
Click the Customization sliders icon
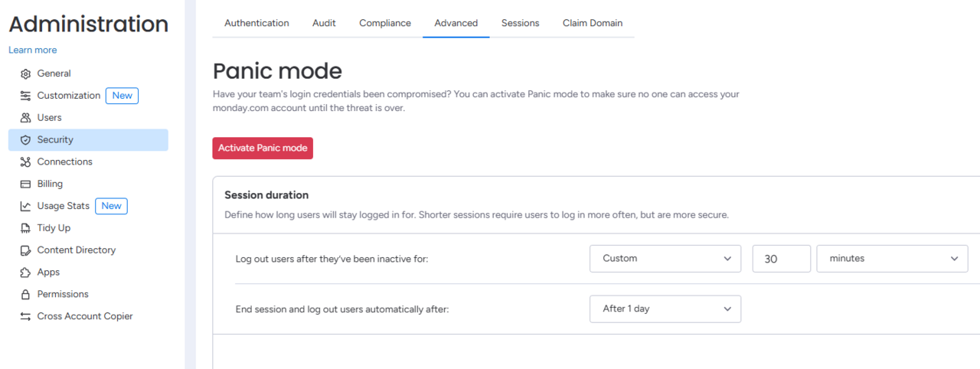[25, 96]
